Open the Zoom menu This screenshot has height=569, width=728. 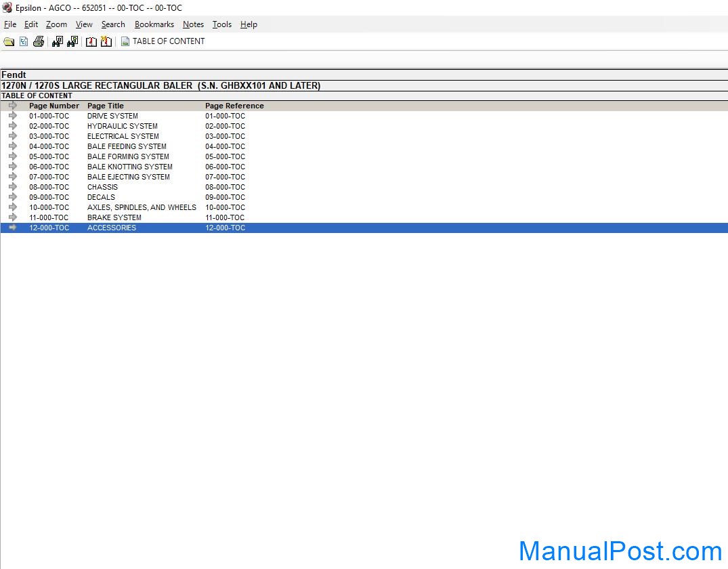[x=56, y=24]
